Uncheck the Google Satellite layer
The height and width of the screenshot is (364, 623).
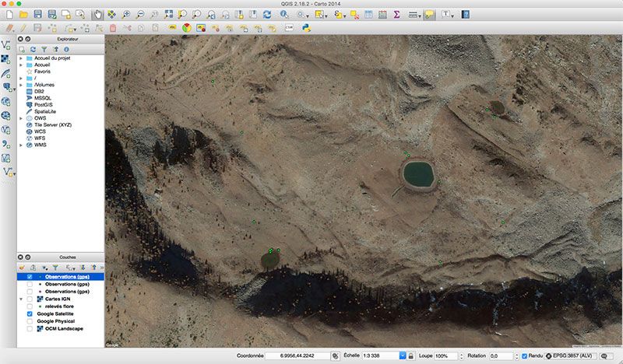click(x=30, y=313)
